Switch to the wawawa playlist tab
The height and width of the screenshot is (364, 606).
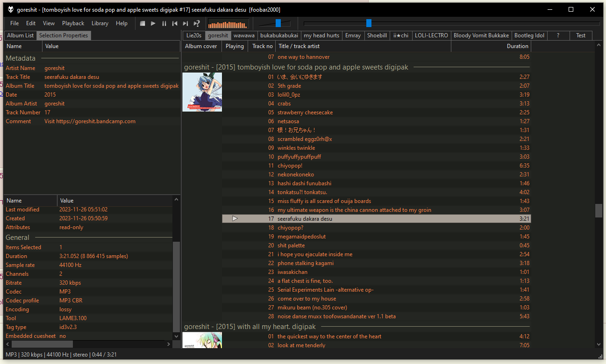tap(244, 35)
